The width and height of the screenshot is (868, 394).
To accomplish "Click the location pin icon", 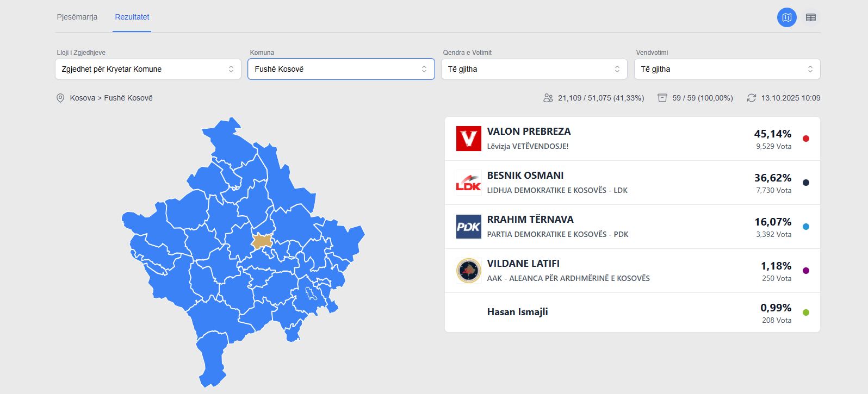I will click(x=60, y=98).
